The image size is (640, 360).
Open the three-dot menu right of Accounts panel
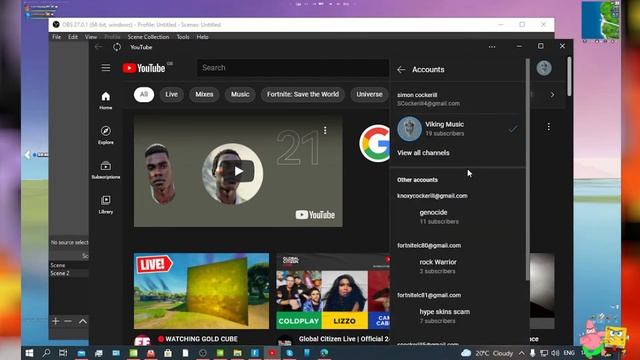(x=549, y=127)
